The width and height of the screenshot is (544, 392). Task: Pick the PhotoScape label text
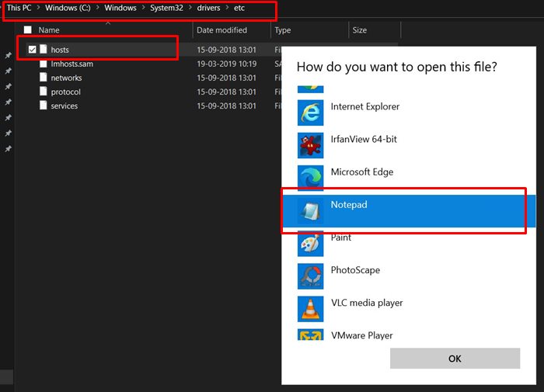tap(356, 270)
